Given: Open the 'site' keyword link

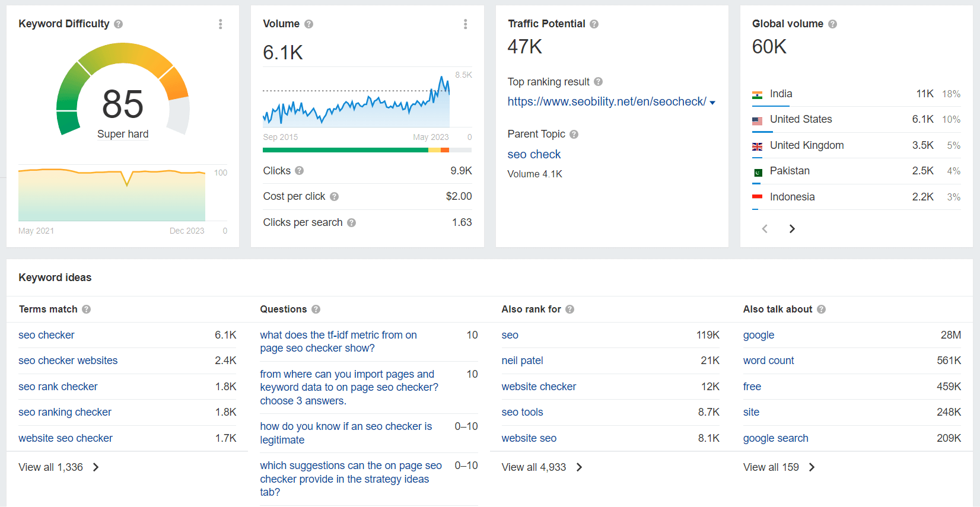Looking at the screenshot, I should (751, 412).
